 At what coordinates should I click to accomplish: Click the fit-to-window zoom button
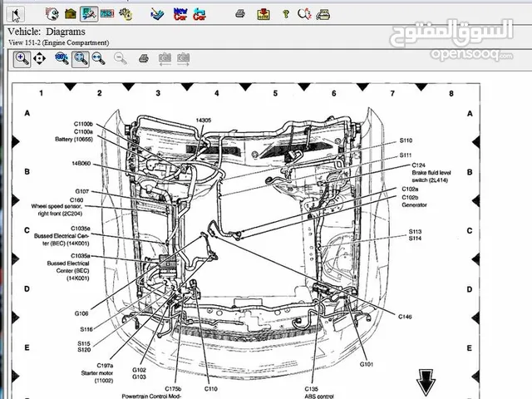pos(81,58)
